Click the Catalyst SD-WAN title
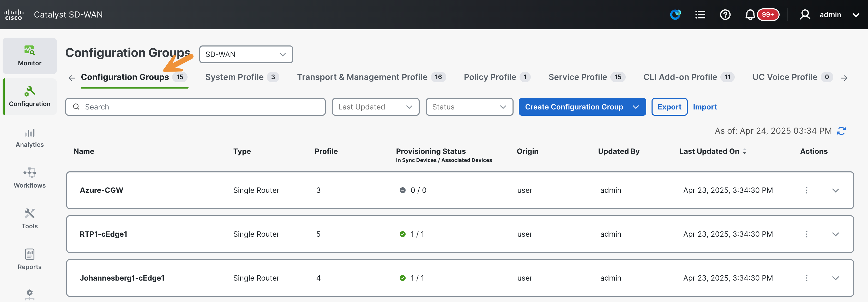The height and width of the screenshot is (302, 868). pyautogui.click(x=68, y=15)
